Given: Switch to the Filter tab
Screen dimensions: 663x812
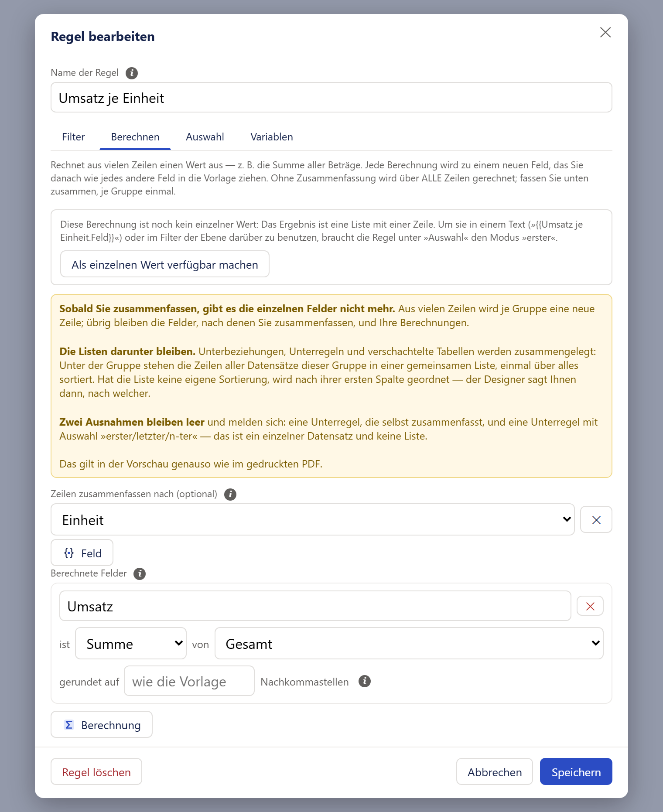Looking at the screenshot, I should [x=73, y=137].
